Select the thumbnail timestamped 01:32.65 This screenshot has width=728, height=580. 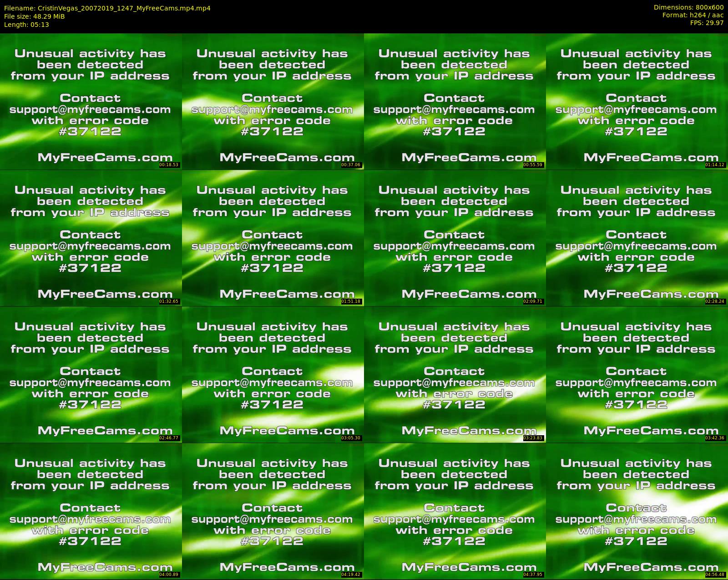coord(91,238)
